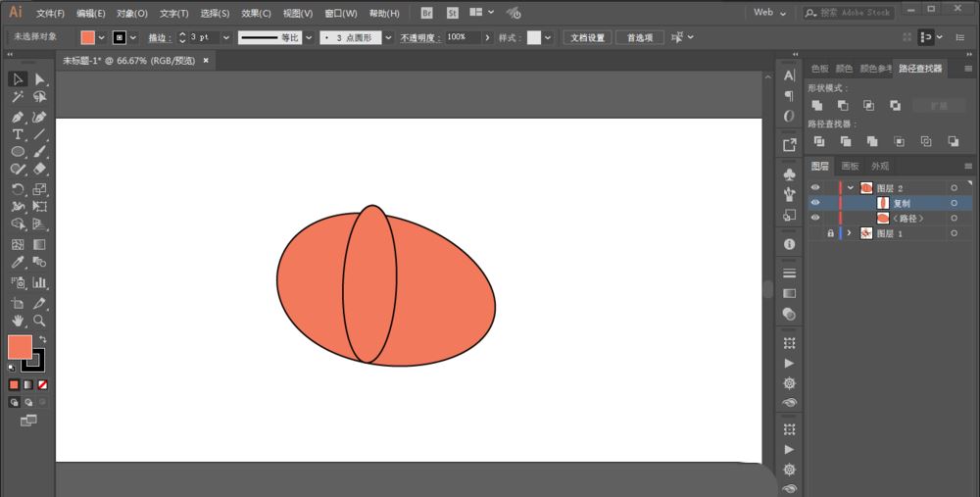
Task: Hide the 图层 2 layer
Action: coord(815,187)
